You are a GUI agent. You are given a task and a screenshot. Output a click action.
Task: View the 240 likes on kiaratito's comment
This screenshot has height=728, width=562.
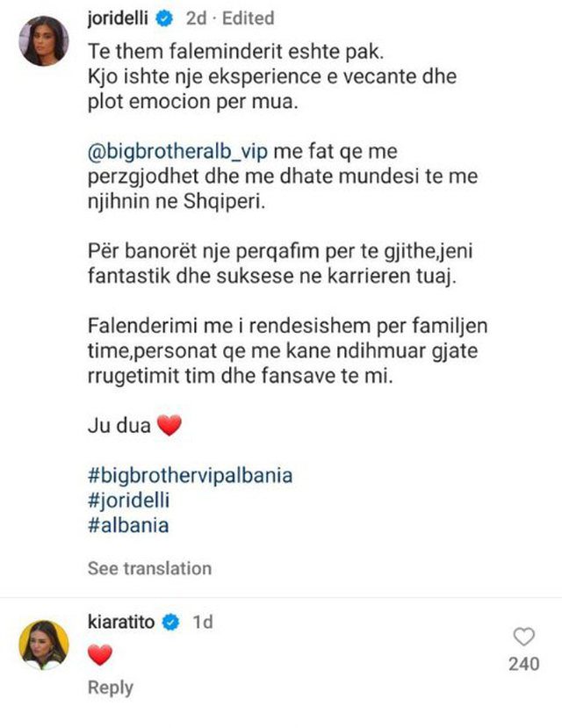click(x=524, y=665)
